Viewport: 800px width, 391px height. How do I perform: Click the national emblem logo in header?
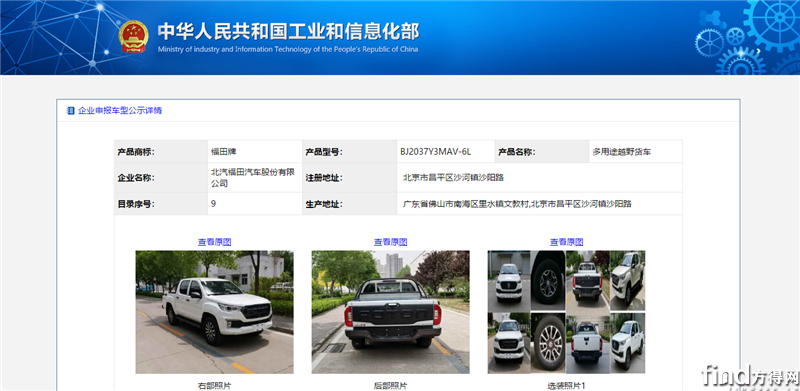[134, 36]
